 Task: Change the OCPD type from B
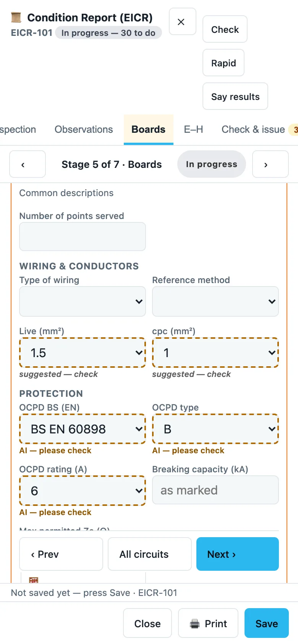click(215, 429)
